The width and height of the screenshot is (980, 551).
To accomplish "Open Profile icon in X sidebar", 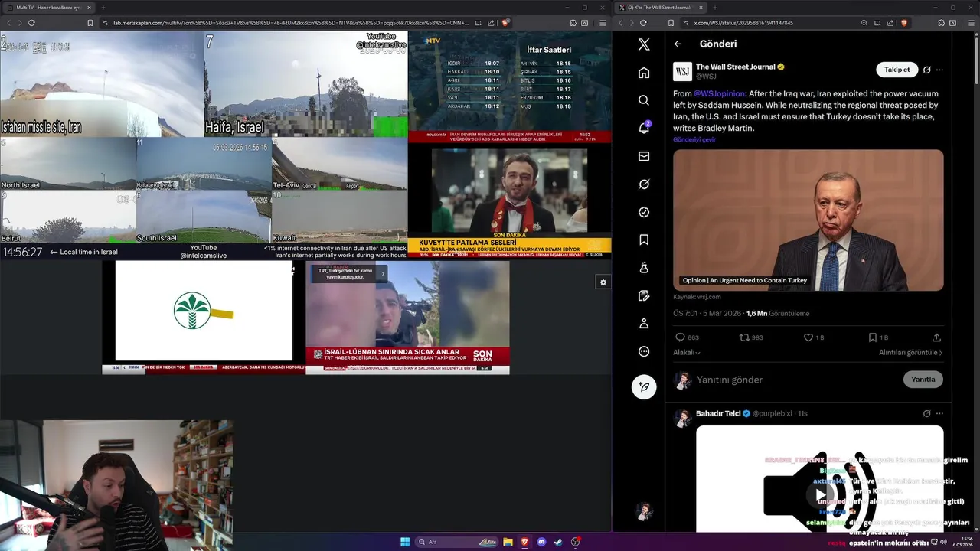I will [644, 324].
